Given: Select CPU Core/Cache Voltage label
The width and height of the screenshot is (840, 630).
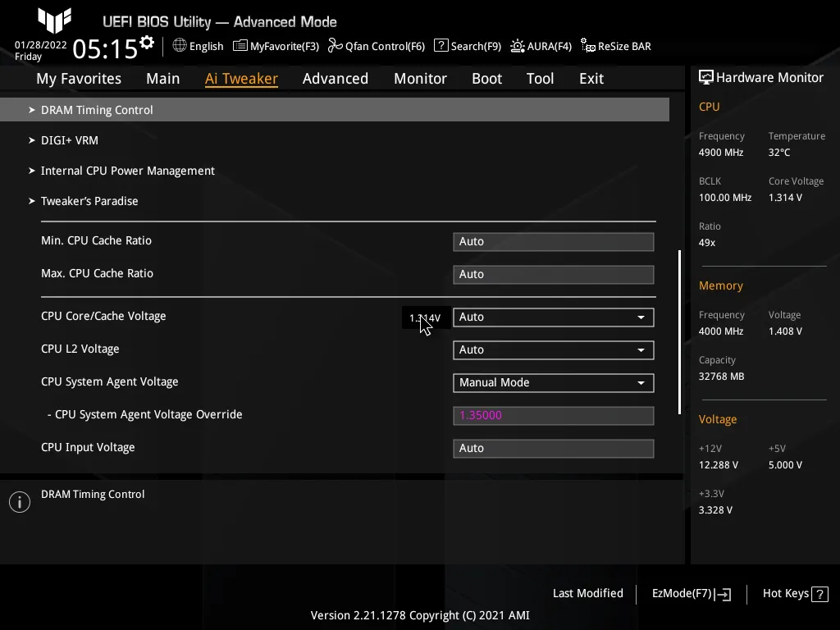Looking at the screenshot, I should point(103,316).
